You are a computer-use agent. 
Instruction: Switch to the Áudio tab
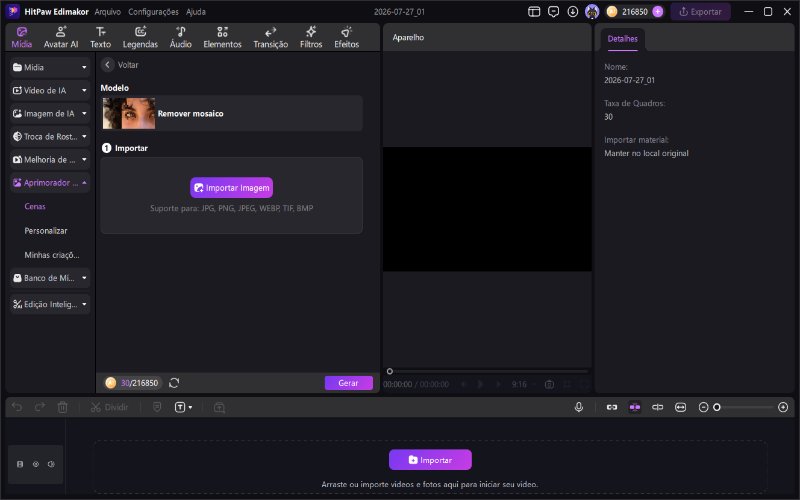(x=181, y=37)
